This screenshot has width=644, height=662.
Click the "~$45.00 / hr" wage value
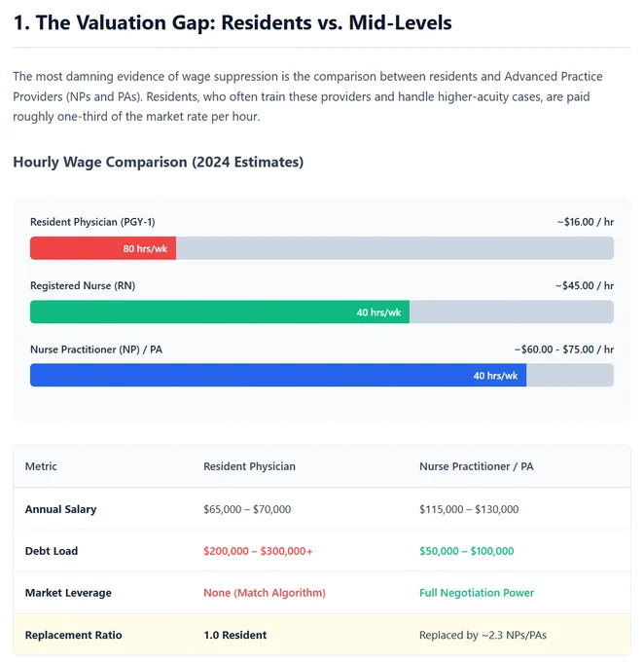pyautogui.click(x=585, y=286)
